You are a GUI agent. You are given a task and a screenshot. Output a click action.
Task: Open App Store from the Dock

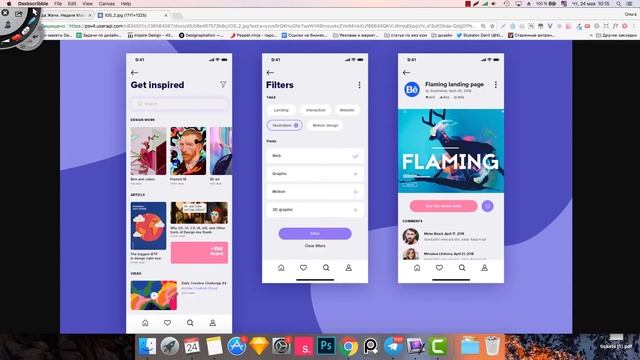(237, 346)
